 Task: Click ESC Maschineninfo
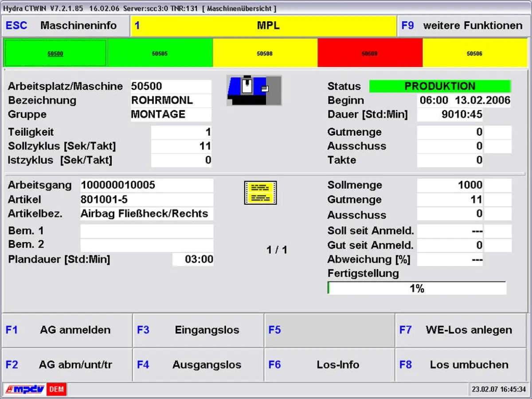point(65,25)
